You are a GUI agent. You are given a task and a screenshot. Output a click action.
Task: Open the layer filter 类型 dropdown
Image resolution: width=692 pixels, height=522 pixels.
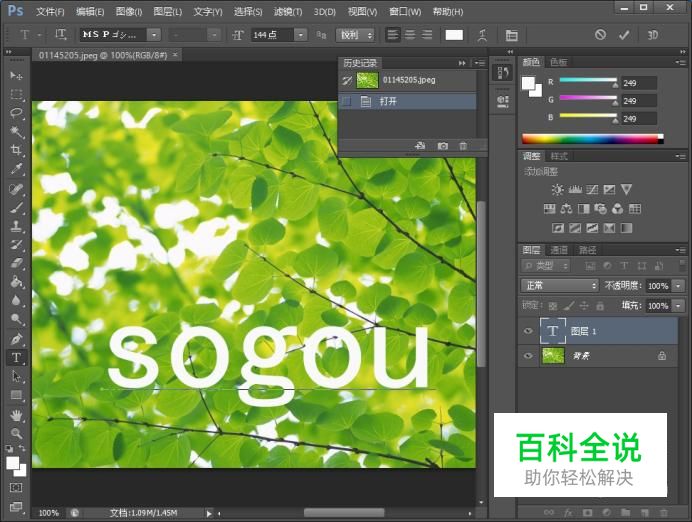click(x=545, y=266)
